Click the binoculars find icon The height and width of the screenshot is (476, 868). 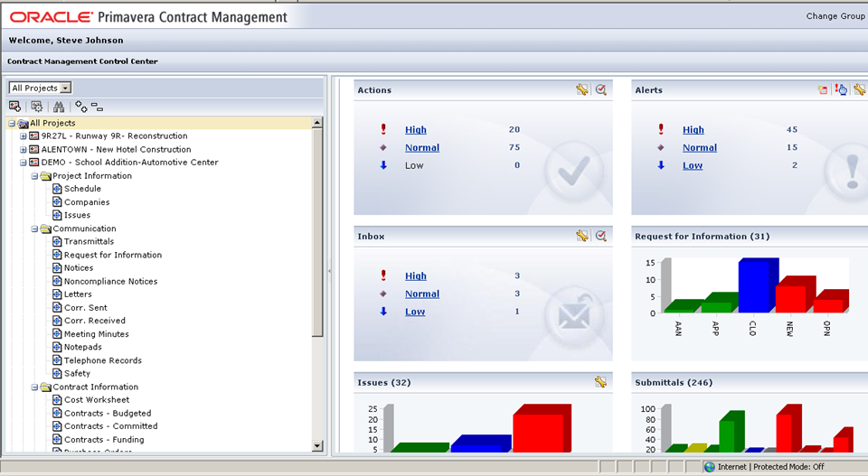point(59,106)
